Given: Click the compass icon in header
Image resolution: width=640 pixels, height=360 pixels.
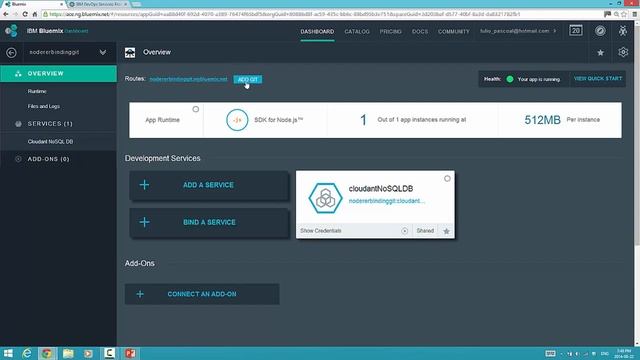Looking at the screenshot, I should (x=600, y=31).
